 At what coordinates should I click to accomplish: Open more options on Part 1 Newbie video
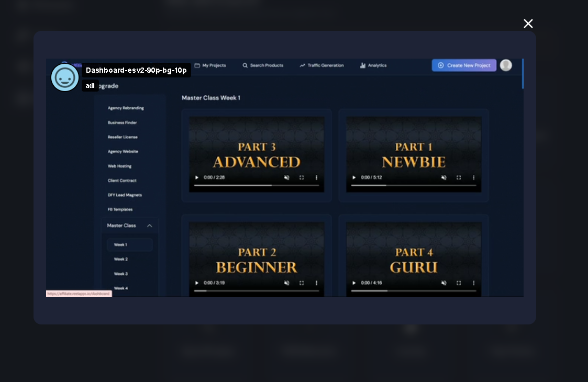pos(473,177)
